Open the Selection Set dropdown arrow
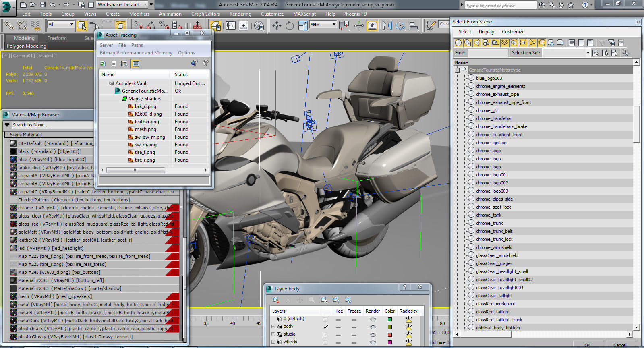Image resolution: width=644 pixels, height=348 pixels. [x=588, y=53]
